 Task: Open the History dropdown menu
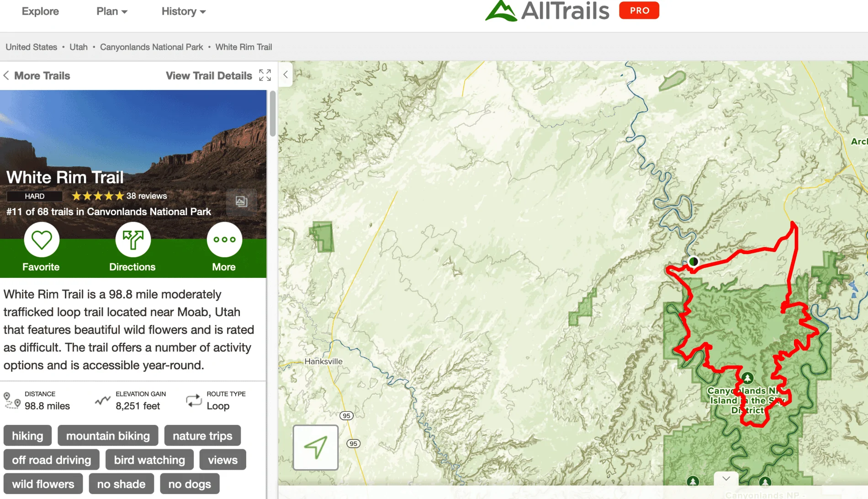(184, 11)
